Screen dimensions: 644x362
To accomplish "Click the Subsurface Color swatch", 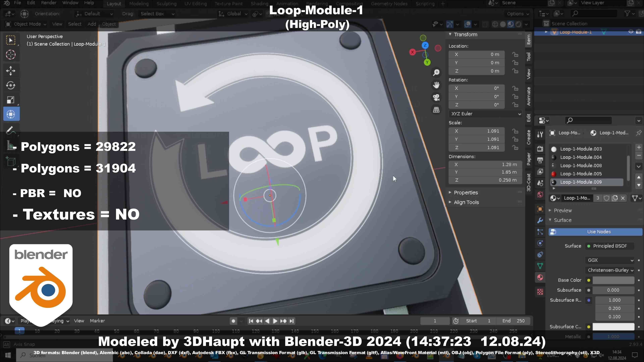I will tap(613, 327).
